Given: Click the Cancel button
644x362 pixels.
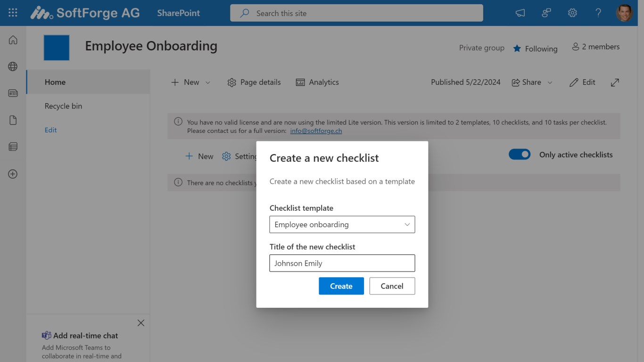Looking at the screenshot, I should (392, 286).
